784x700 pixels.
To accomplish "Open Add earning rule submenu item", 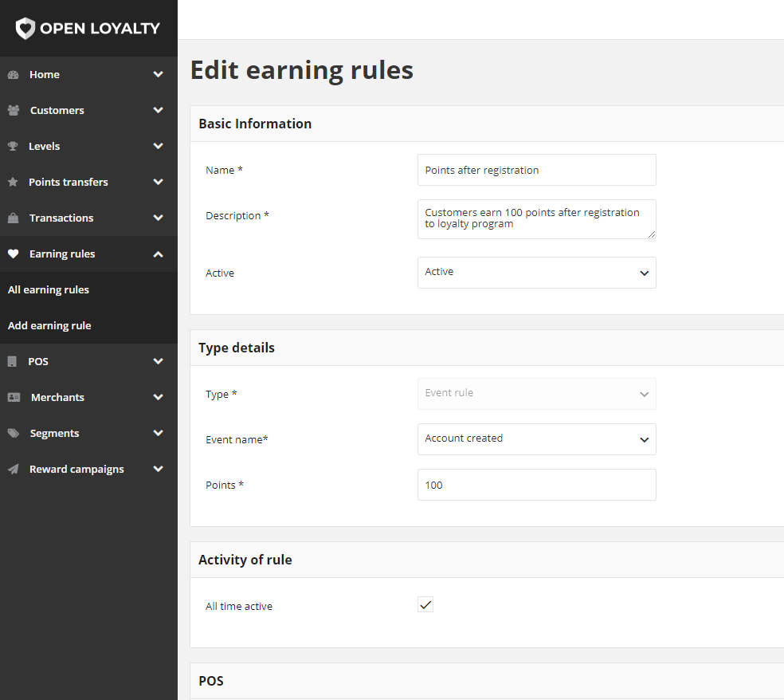I will tap(49, 326).
